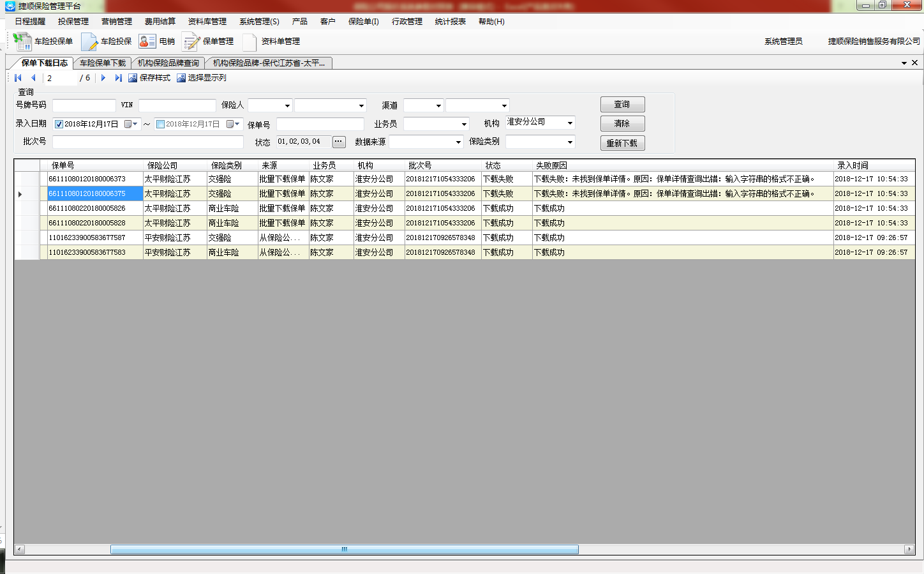Click the right arrow of horizontal scrollbar
924x574 pixels.
click(x=909, y=549)
